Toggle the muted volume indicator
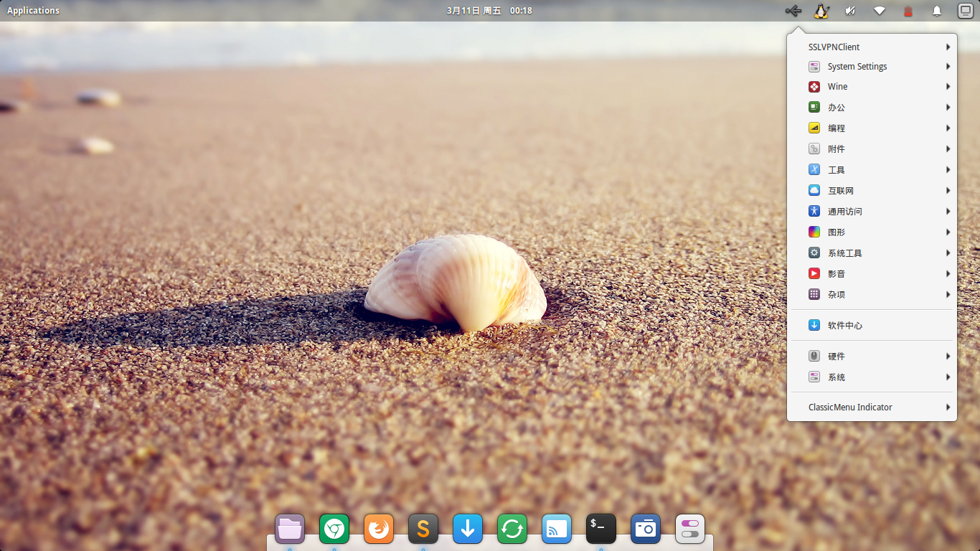The width and height of the screenshot is (980, 551). click(850, 11)
